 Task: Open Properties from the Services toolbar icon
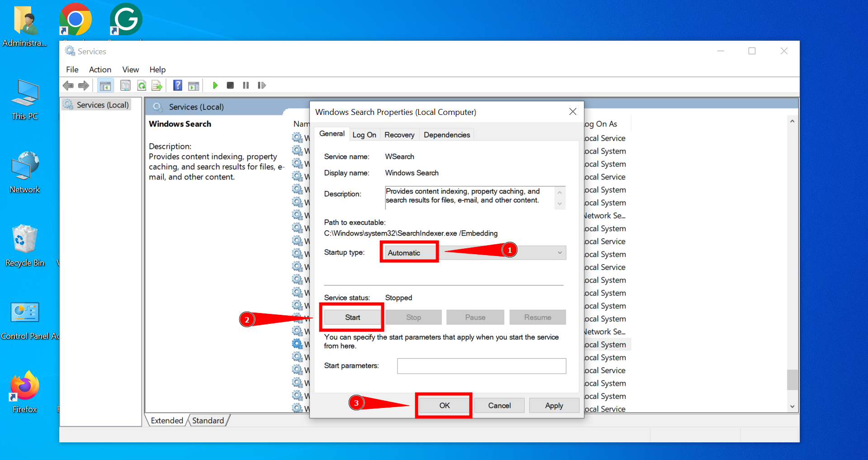coord(125,85)
